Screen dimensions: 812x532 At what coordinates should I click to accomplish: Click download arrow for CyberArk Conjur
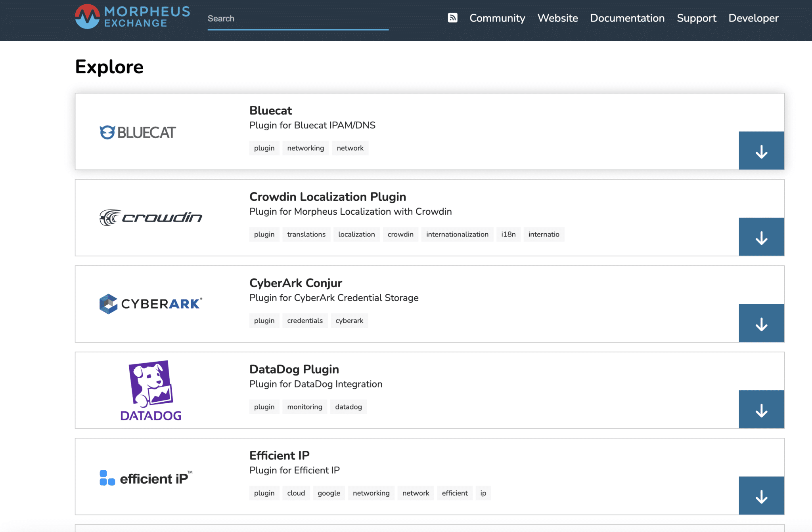coord(761,324)
